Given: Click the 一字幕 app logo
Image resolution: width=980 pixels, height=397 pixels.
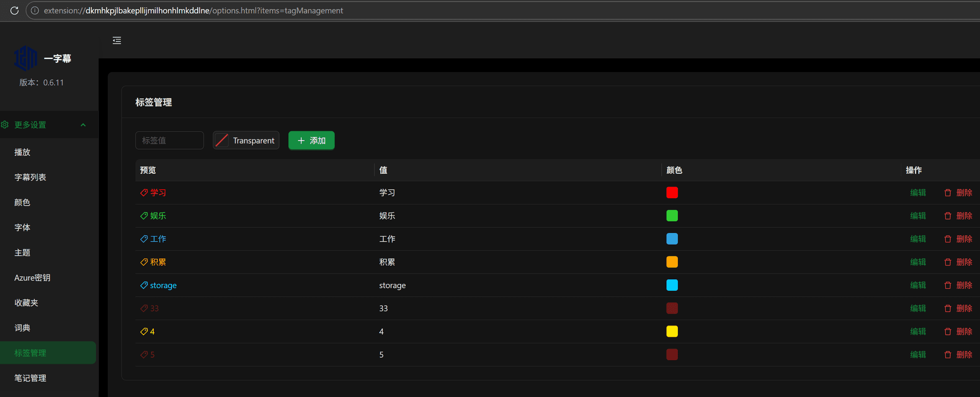Looking at the screenshot, I should pos(26,58).
